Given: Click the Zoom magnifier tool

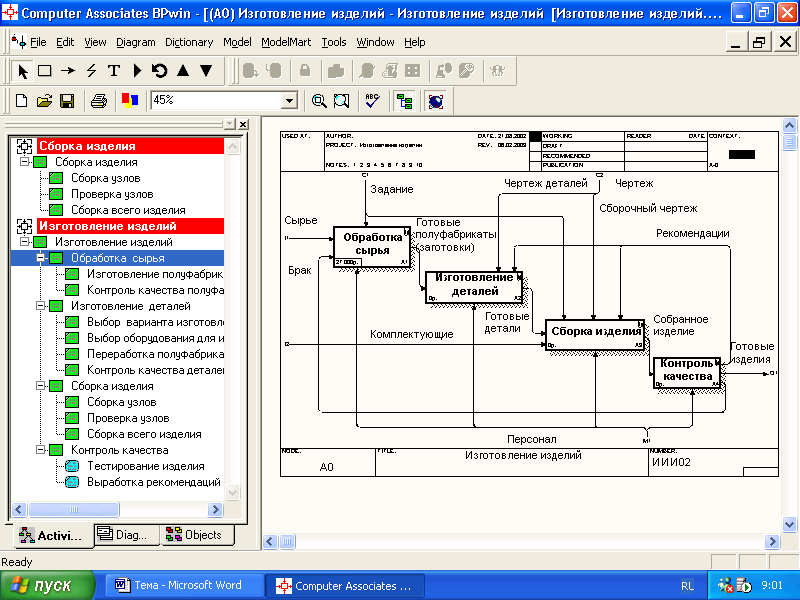Looking at the screenshot, I should [x=319, y=101].
